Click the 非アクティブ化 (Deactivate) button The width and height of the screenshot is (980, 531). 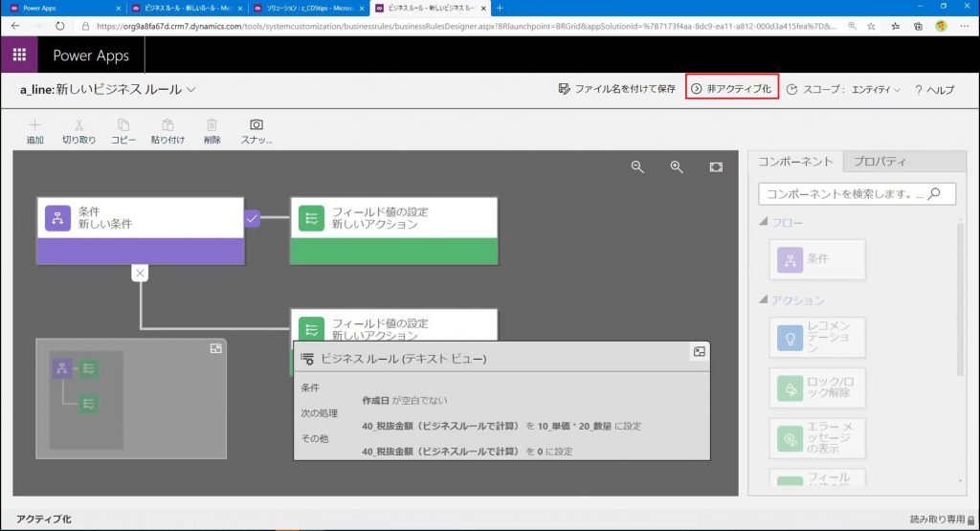pyautogui.click(x=732, y=89)
